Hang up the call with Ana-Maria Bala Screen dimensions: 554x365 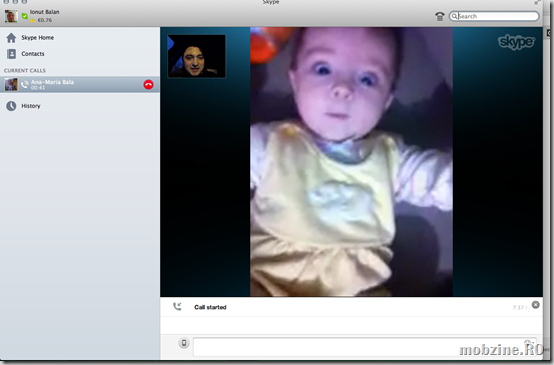(x=148, y=84)
